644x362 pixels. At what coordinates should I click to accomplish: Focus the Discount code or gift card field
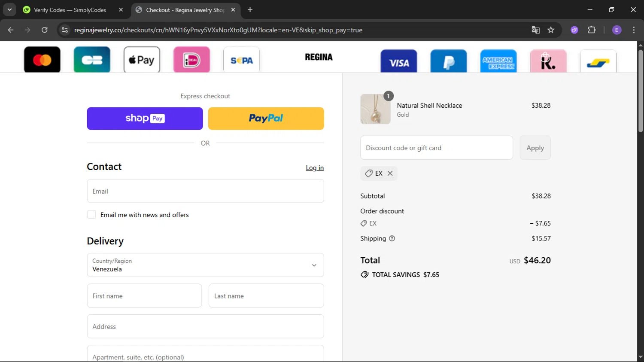(x=437, y=148)
